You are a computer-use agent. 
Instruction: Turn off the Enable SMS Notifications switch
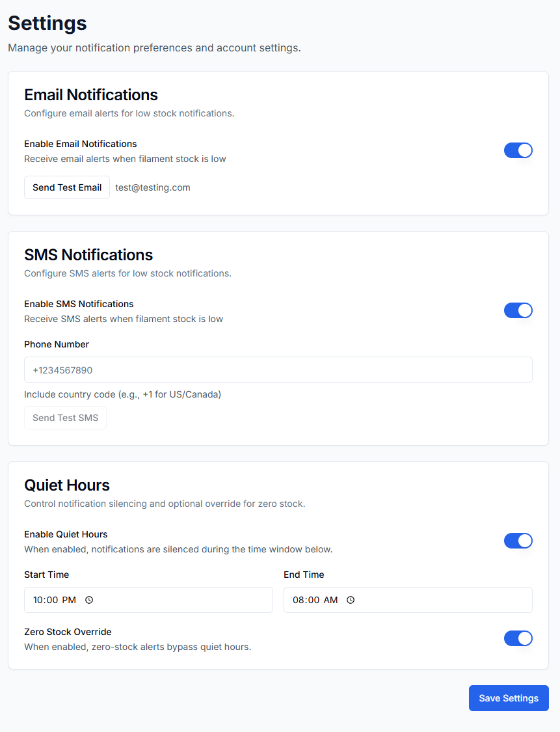[x=518, y=310]
